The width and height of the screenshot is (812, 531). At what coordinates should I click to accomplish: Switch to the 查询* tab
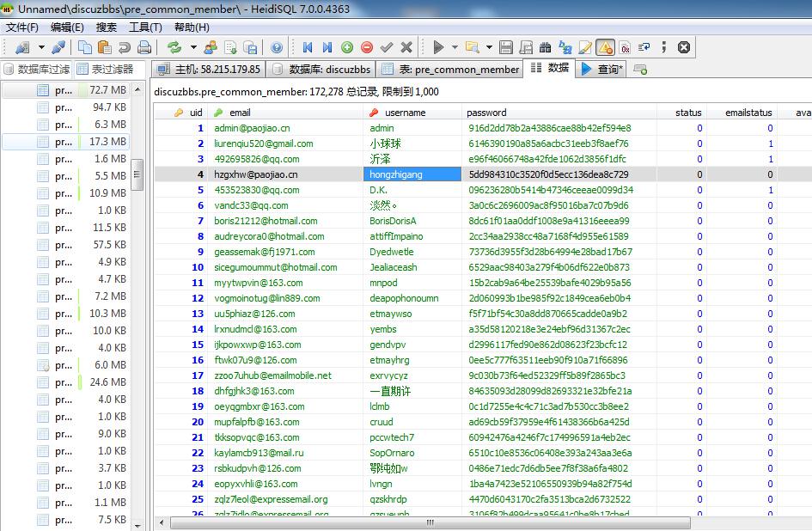[x=602, y=70]
